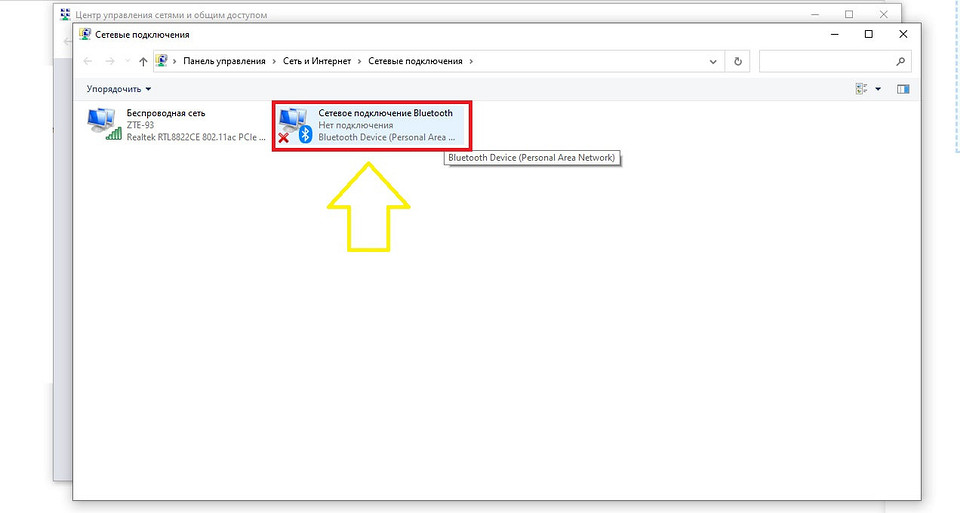Image resolution: width=960 pixels, height=513 pixels.
Task: Refresh the Сетевые подключения folder view
Action: (738, 61)
